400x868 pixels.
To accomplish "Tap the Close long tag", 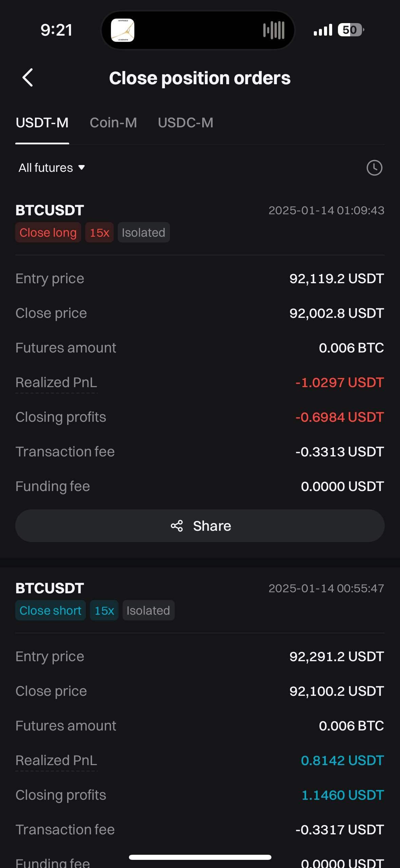I will pos(48,233).
